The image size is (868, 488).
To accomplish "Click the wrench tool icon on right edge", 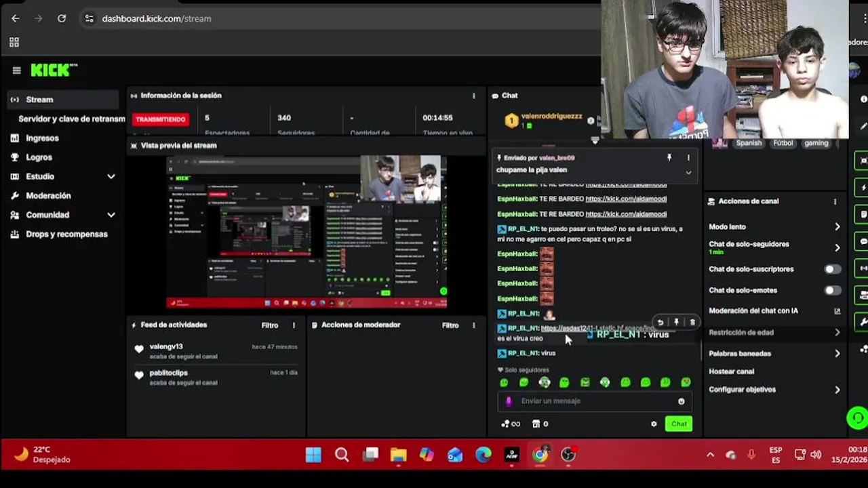I will coord(863,321).
